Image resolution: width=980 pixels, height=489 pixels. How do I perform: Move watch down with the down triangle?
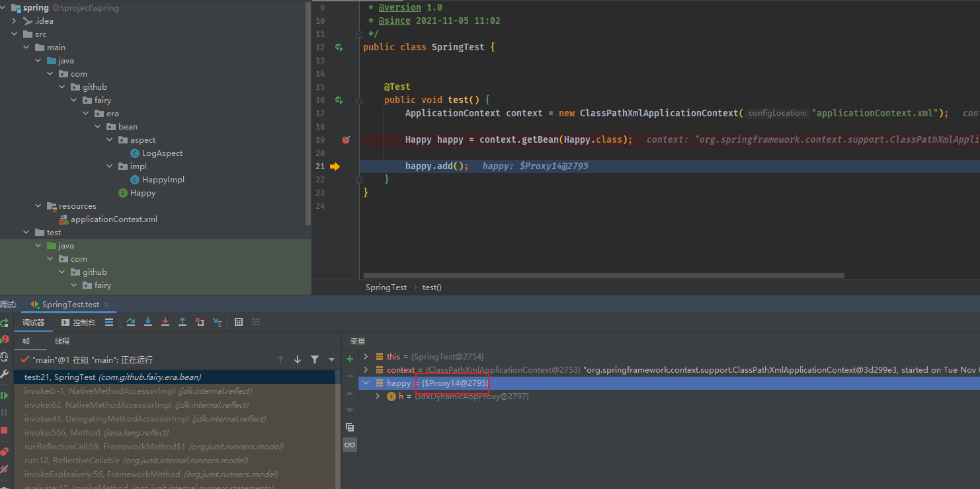pos(350,410)
